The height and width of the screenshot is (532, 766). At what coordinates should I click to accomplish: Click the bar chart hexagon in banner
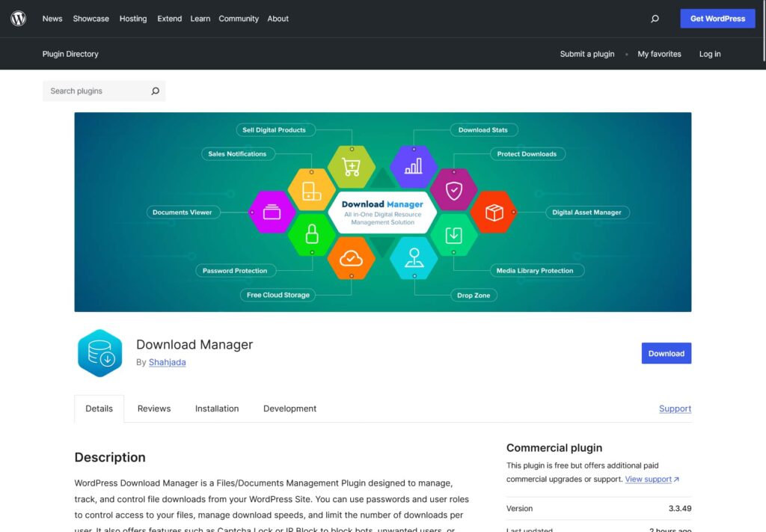tap(414, 166)
